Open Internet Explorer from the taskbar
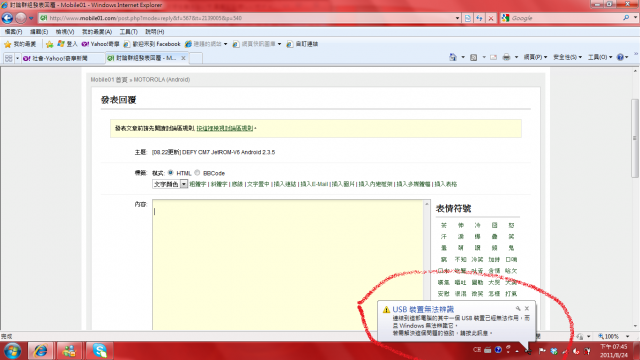Image resolution: width=640 pixels, height=360 pixels. point(40,351)
